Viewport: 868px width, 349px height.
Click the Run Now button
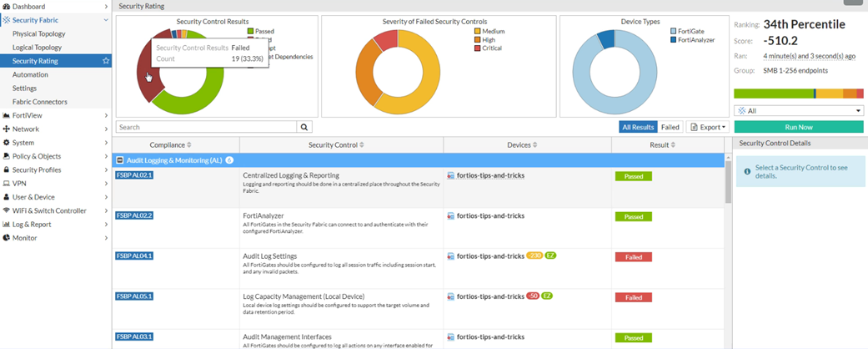pyautogui.click(x=799, y=127)
